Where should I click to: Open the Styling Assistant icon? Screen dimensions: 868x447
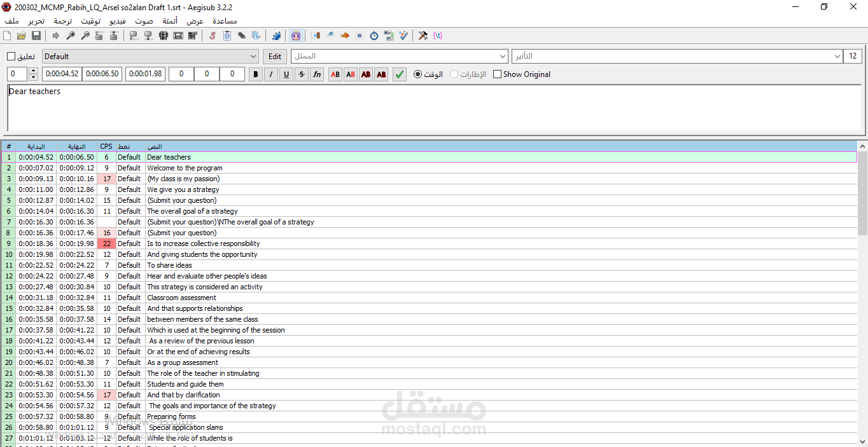330,36
